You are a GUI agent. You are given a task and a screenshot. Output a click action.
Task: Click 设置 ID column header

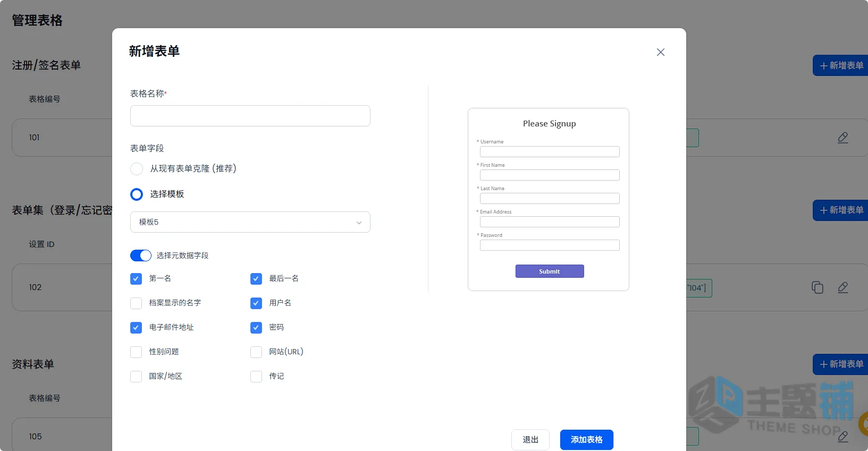click(x=41, y=244)
